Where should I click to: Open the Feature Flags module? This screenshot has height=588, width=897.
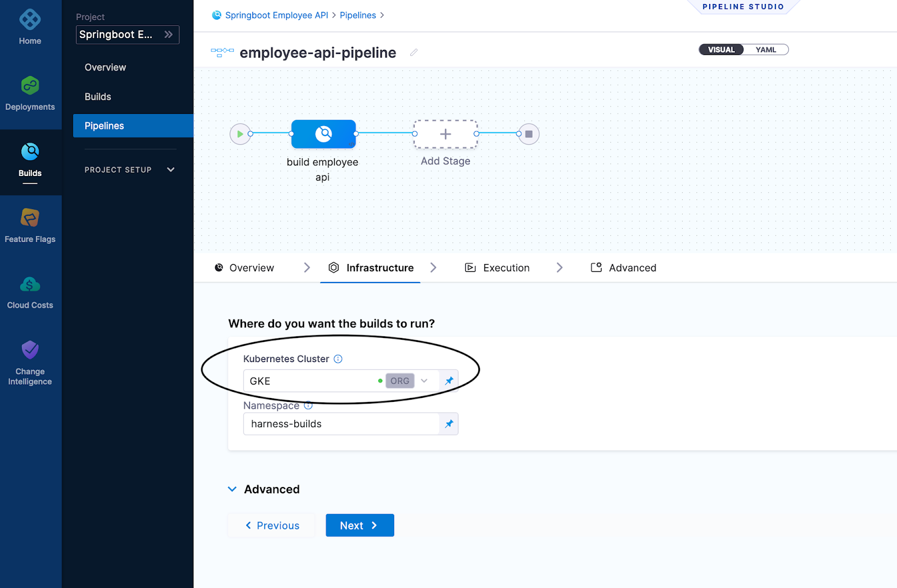(30, 225)
